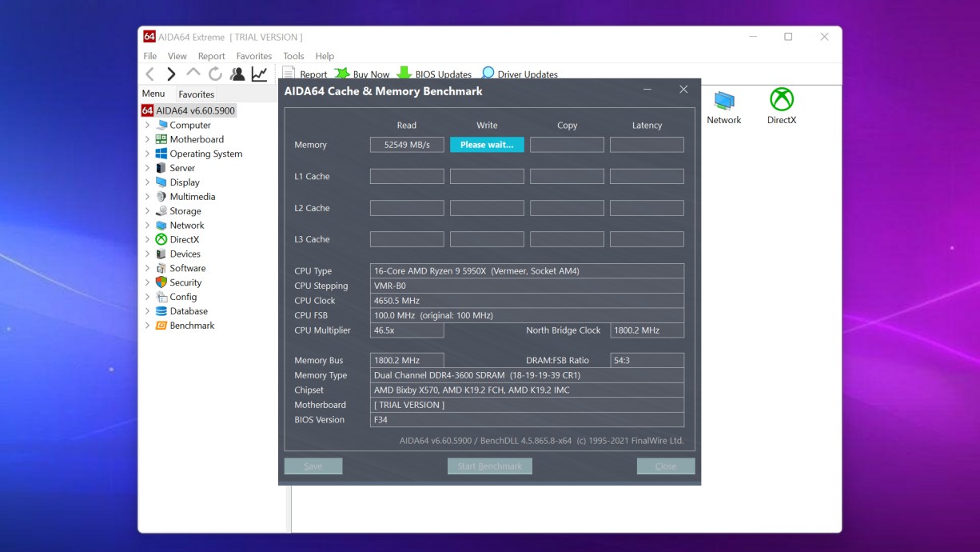Image resolution: width=980 pixels, height=552 pixels.
Task: Open the Report menu
Action: pyautogui.click(x=211, y=56)
